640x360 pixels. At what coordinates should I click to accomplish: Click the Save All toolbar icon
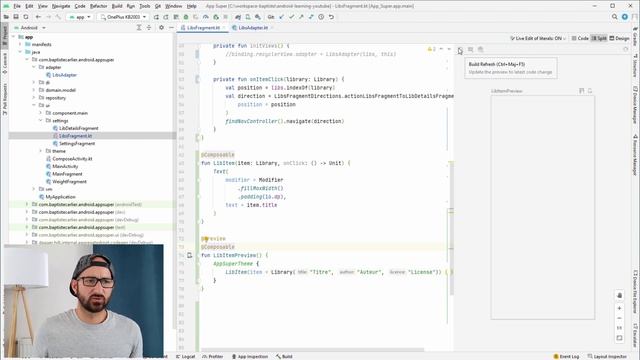click(16, 17)
